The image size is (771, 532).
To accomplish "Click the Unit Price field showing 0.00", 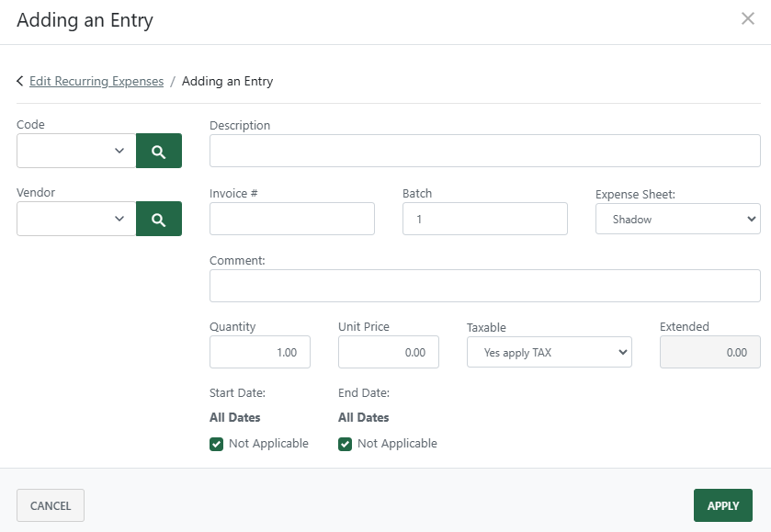I will click(x=389, y=352).
